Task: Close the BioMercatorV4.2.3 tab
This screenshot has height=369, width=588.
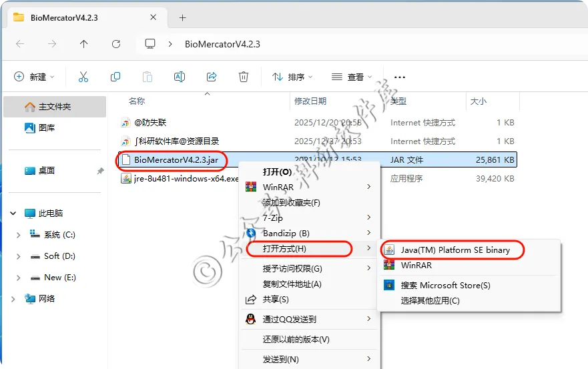Action: click(153, 17)
